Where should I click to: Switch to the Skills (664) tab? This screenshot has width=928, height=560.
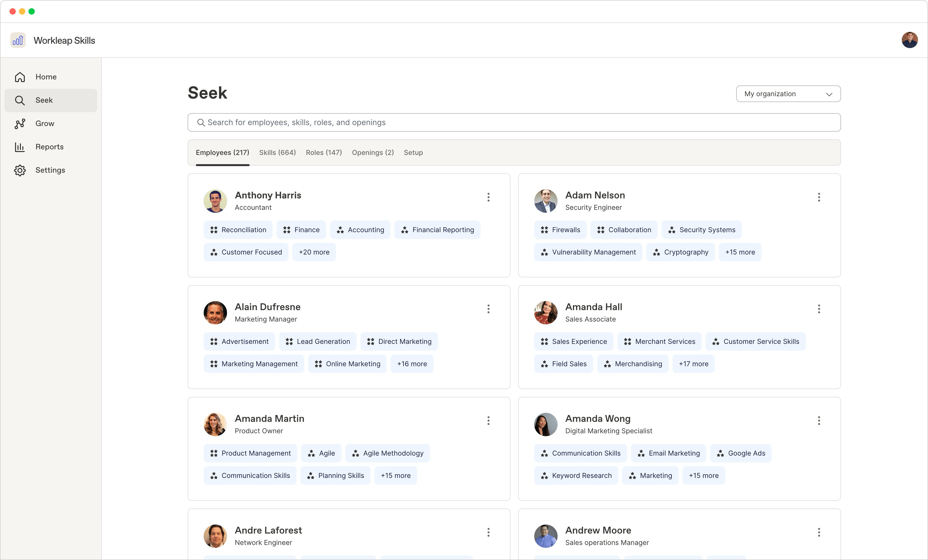pyautogui.click(x=277, y=153)
